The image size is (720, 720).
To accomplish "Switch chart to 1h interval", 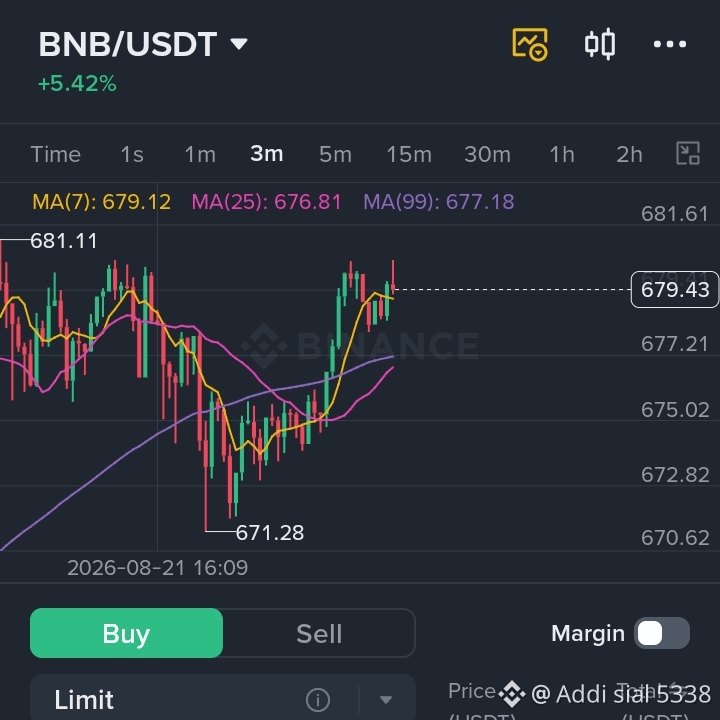I will pyautogui.click(x=562, y=154).
